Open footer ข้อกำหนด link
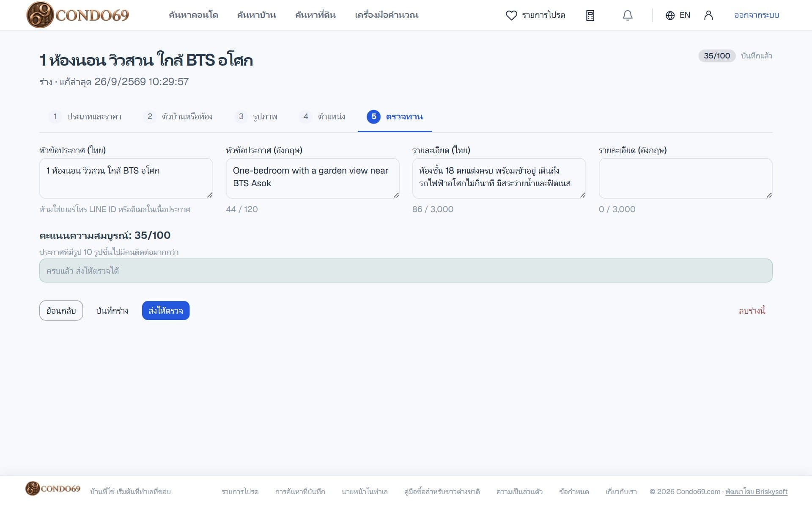The height and width of the screenshot is (508, 812). (574, 491)
